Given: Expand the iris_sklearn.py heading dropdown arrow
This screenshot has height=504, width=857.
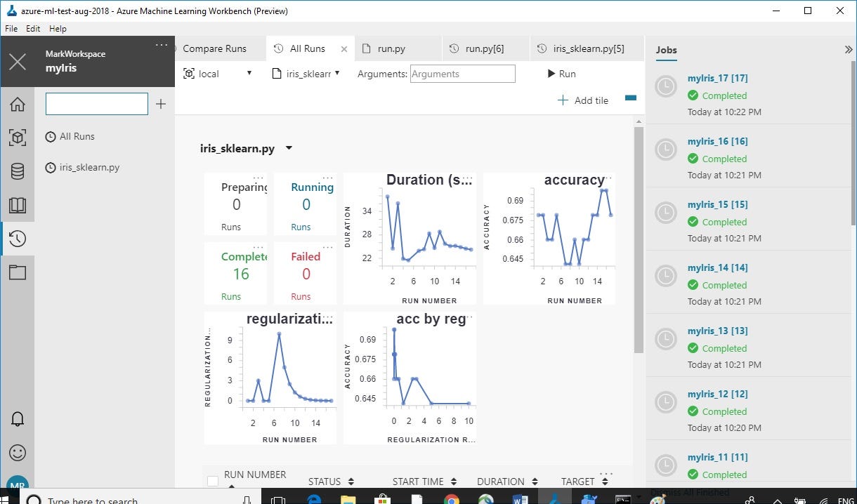Looking at the screenshot, I should click(289, 148).
